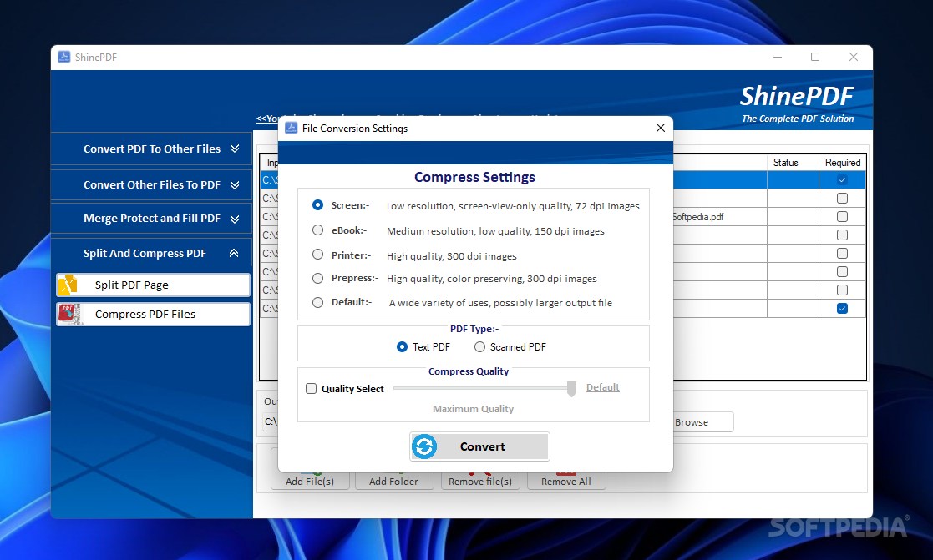Click the Split PDF Page icon

click(x=68, y=285)
